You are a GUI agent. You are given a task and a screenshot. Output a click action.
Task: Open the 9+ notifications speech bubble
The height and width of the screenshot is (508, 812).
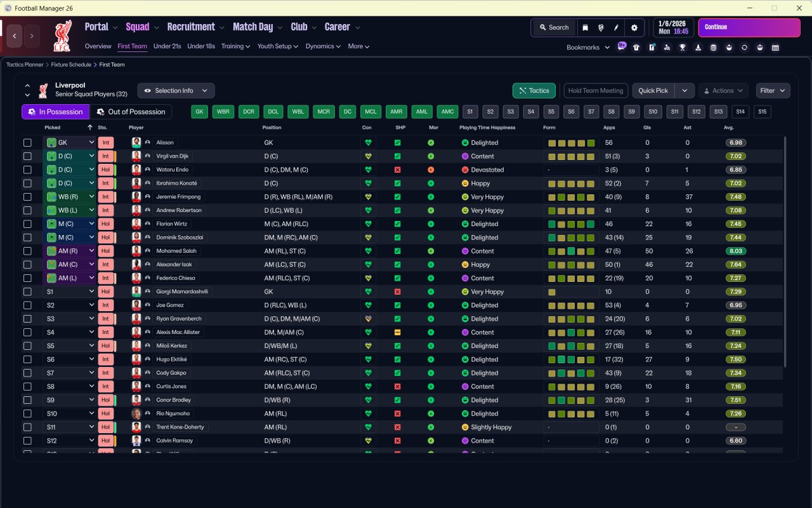click(x=622, y=46)
